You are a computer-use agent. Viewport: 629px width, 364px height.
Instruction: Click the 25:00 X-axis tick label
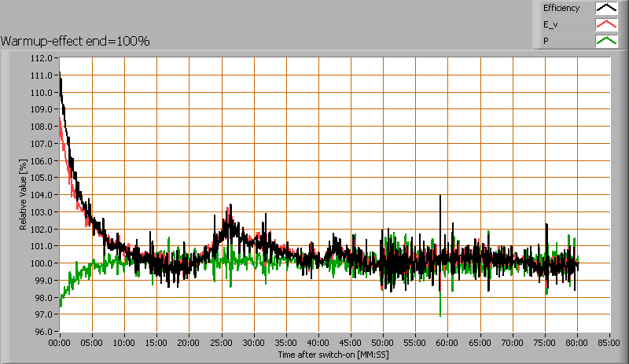coord(222,344)
